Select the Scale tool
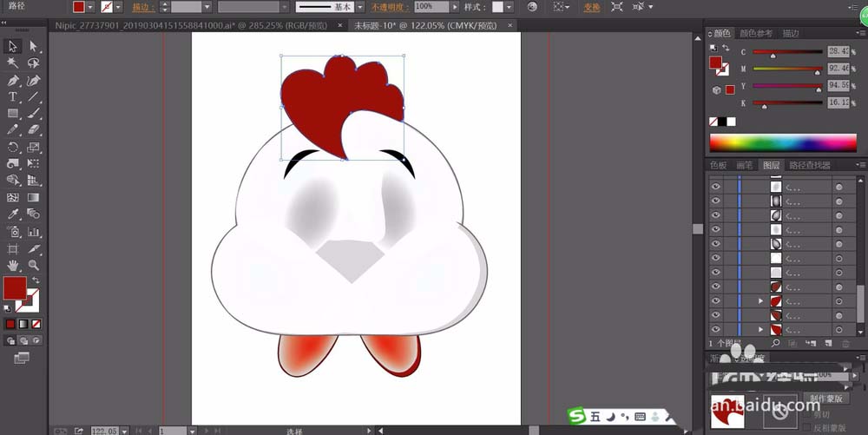The width and height of the screenshot is (868, 435). point(33,148)
